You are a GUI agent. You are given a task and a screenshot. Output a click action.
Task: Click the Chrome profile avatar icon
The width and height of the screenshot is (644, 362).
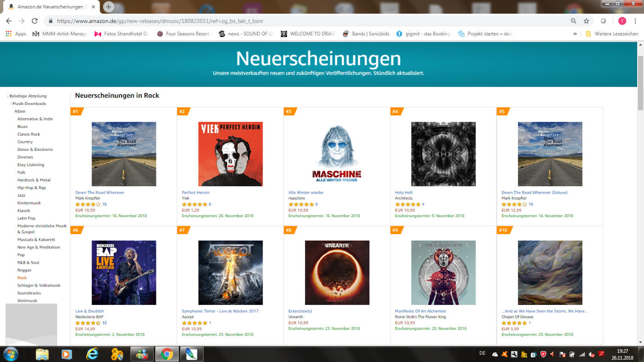click(622, 21)
